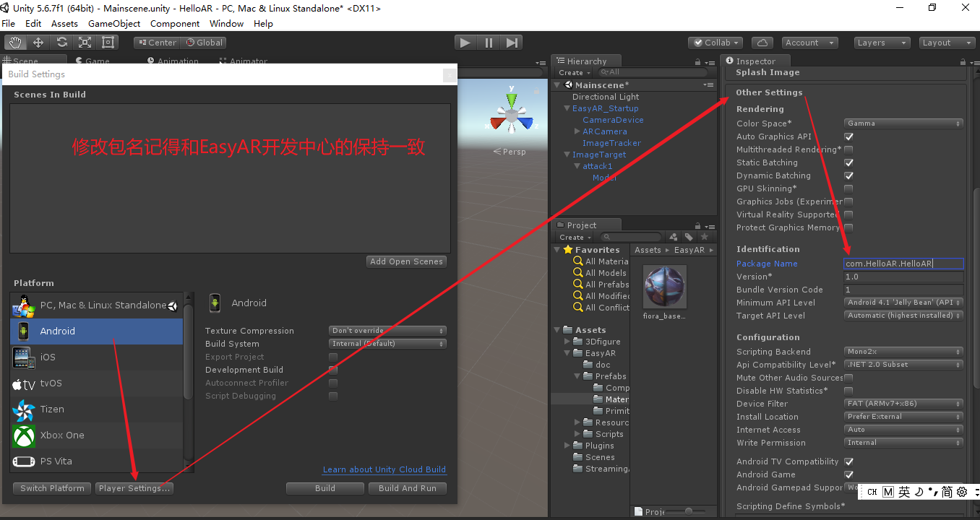Click the Add Open Scenes button
Image resolution: width=980 pixels, height=520 pixels.
tap(406, 261)
